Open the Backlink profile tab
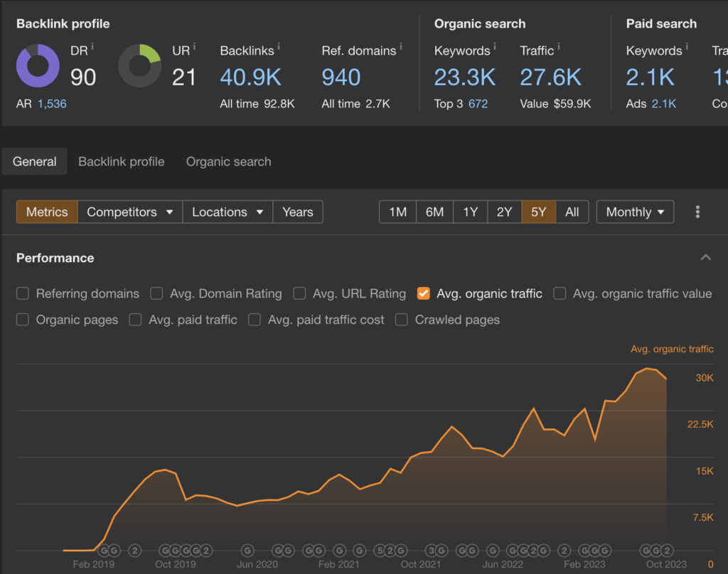Image resolution: width=728 pixels, height=574 pixels. 121,161
